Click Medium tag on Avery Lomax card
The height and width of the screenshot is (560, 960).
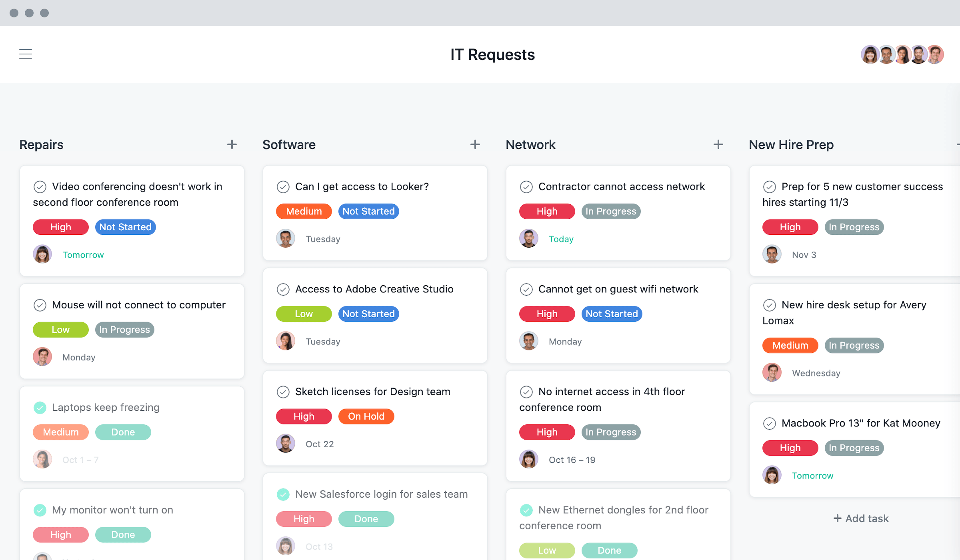tap(790, 345)
